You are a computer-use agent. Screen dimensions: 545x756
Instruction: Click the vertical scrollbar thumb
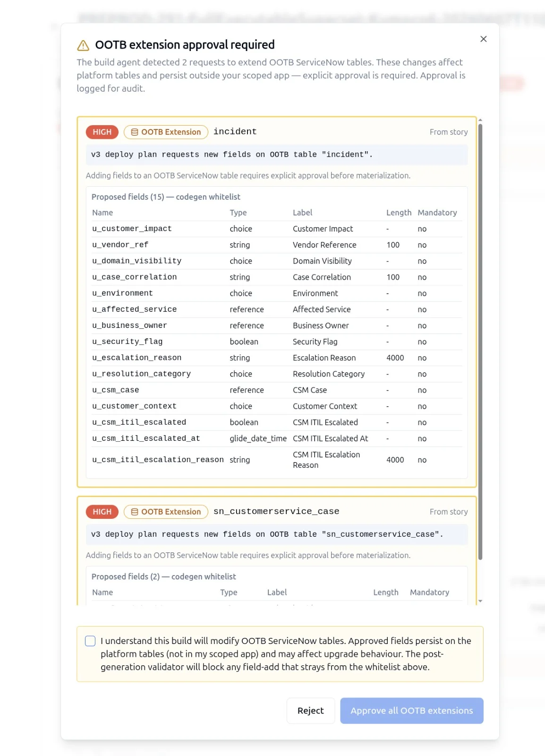480,341
